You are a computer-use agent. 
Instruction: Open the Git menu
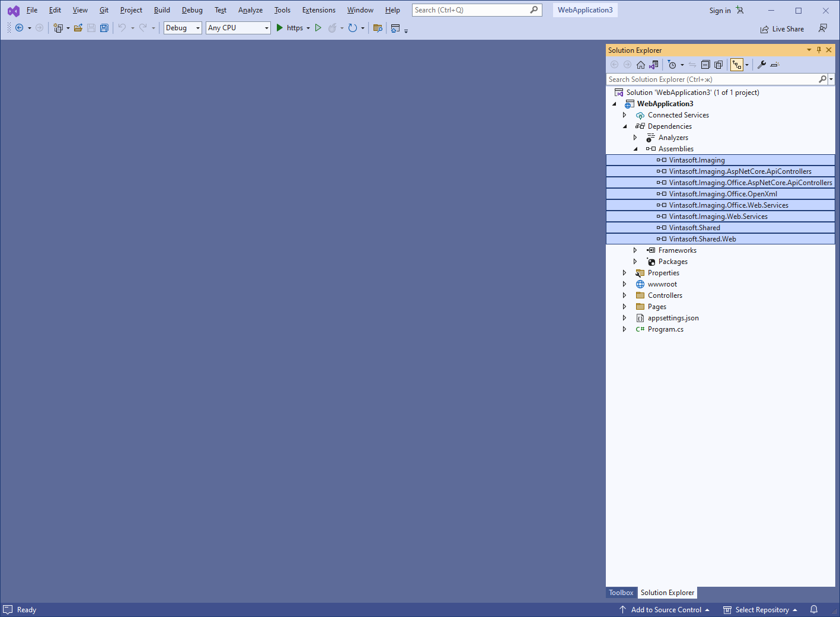[104, 10]
